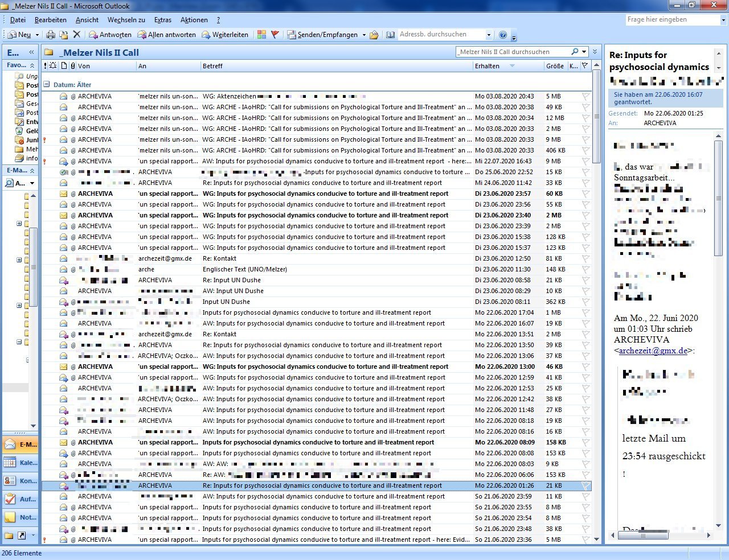Expand the query builder double-chevron beside search
This screenshot has width=729, height=560.
click(x=595, y=52)
